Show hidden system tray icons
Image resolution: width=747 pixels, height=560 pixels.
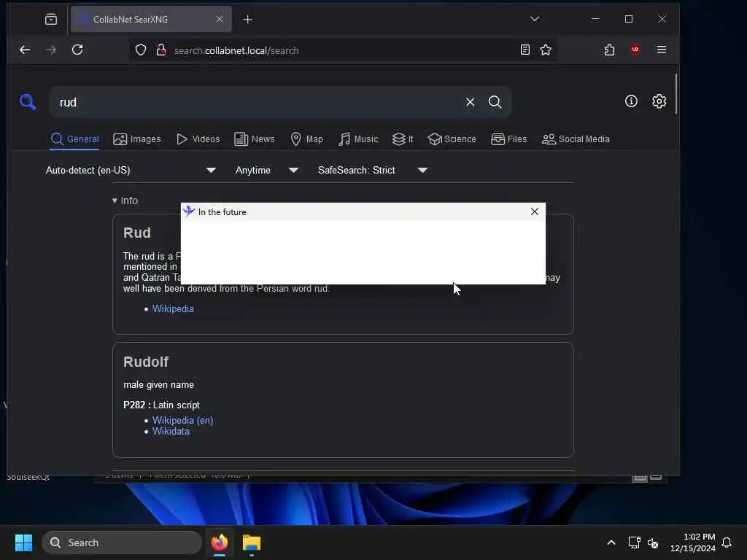[611, 542]
